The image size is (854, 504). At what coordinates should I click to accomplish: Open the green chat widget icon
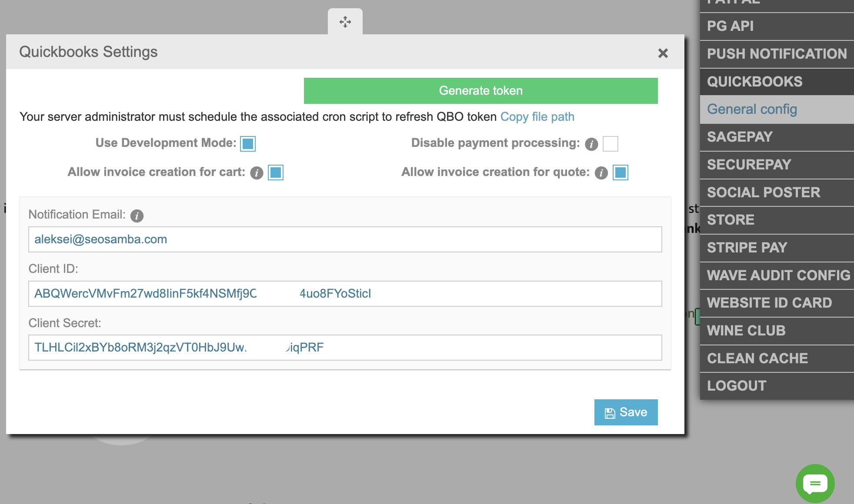[x=815, y=483]
